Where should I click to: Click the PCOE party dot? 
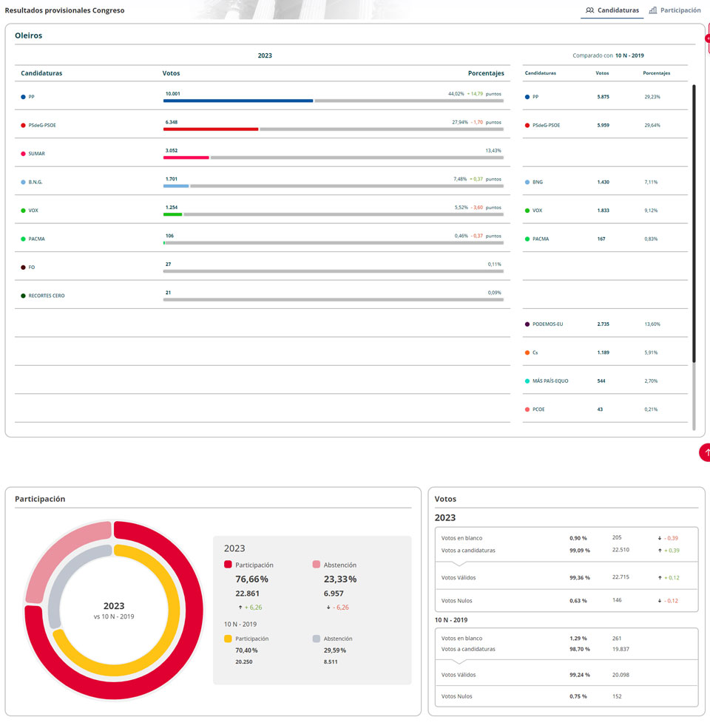click(527, 409)
